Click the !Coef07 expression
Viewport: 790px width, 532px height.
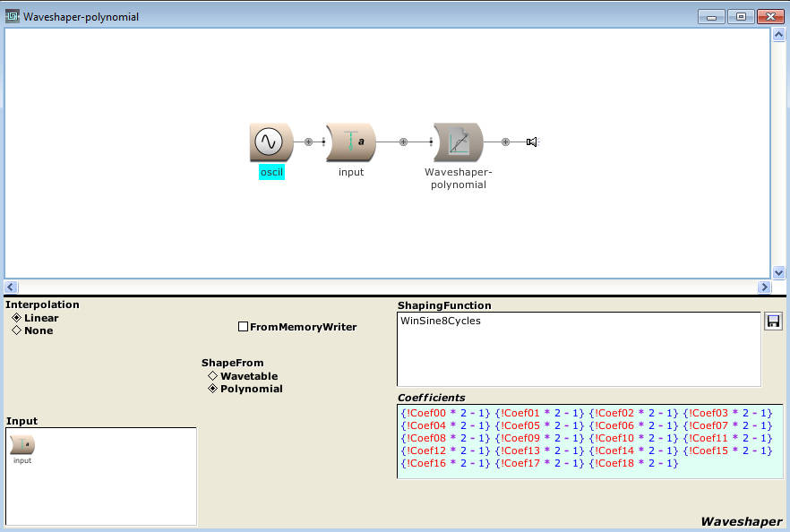point(727,425)
